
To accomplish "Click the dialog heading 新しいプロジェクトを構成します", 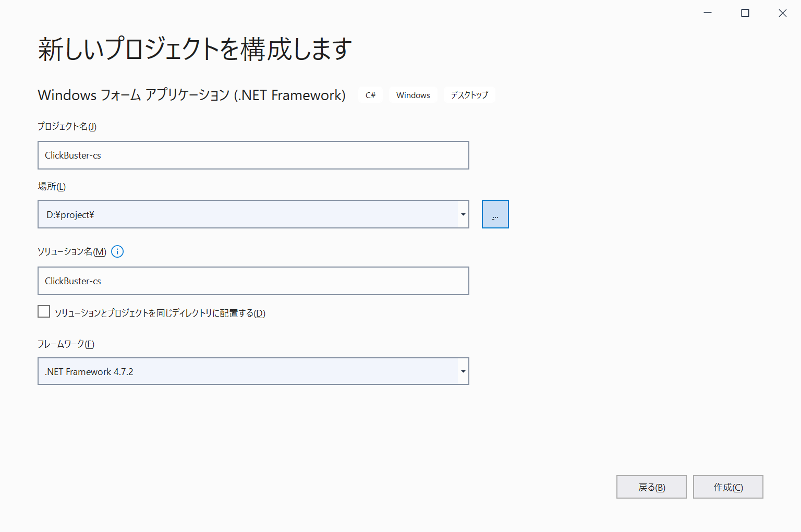I will click(x=195, y=49).
